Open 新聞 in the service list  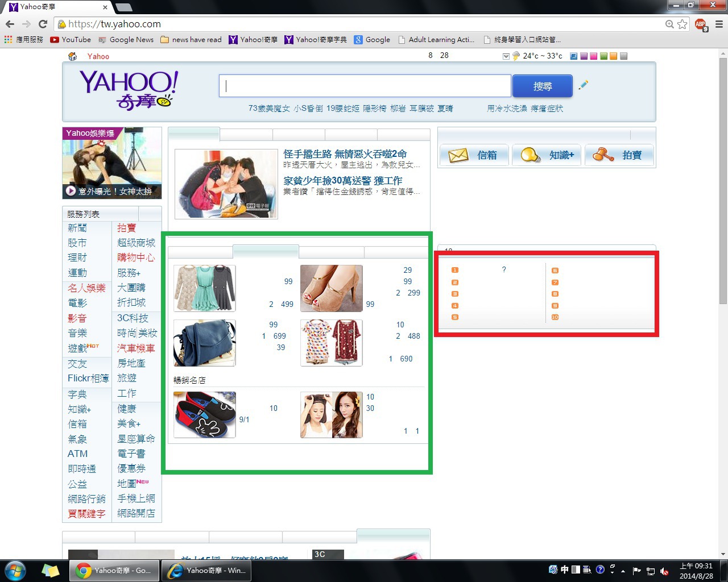pos(77,228)
